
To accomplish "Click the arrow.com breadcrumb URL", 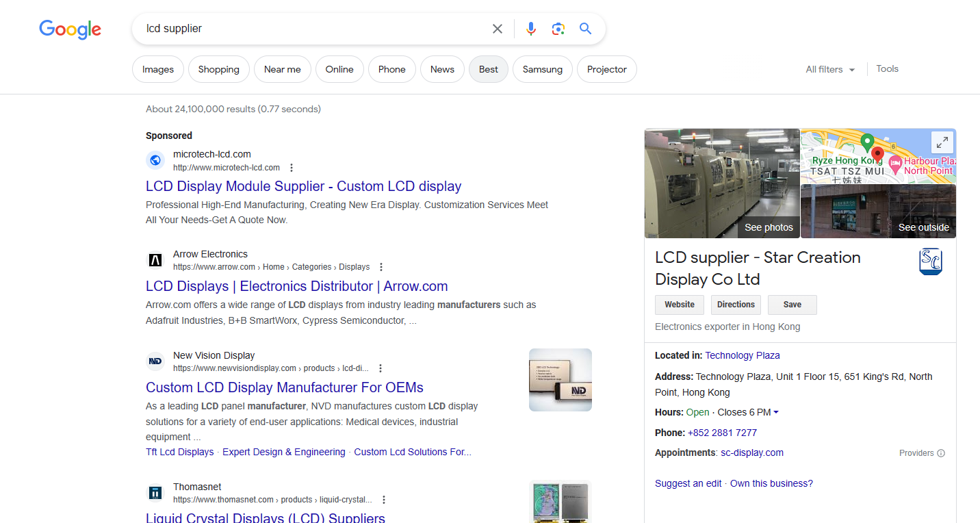I will [x=271, y=267].
